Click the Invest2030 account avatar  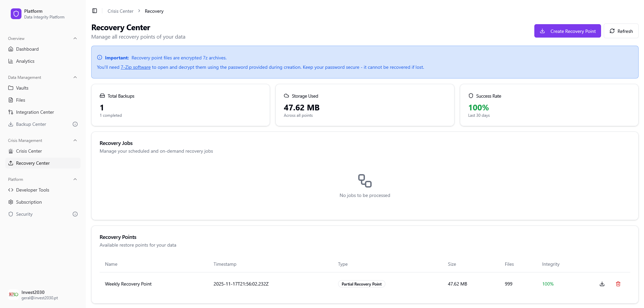(13, 295)
